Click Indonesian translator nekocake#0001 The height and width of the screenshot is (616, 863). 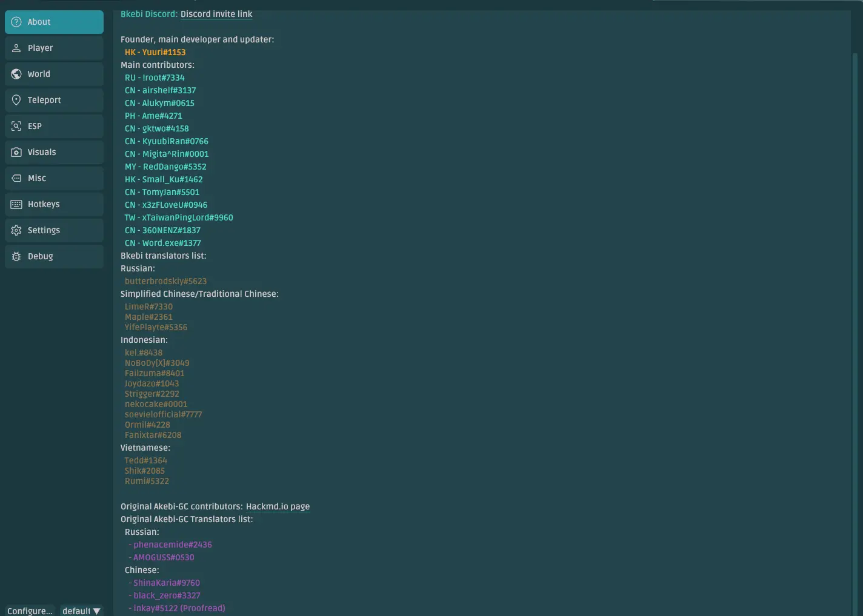(x=156, y=404)
